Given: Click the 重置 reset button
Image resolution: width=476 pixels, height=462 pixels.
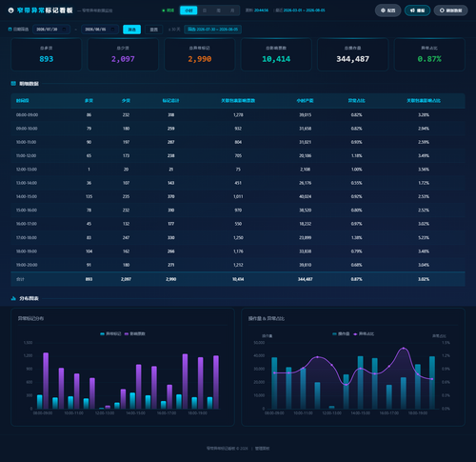Looking at the screenshot, I should tap(154, 30).
